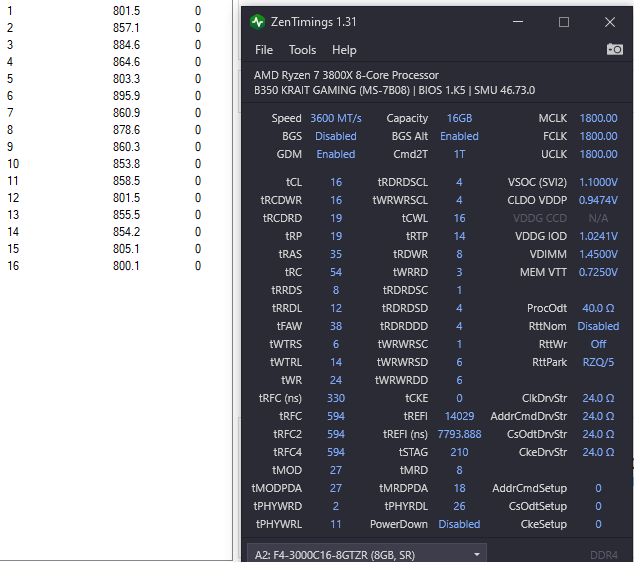Click the RttNom Disabled value
Image resolution: width=634 pixels, height=562 pixels.
point(598,326)
